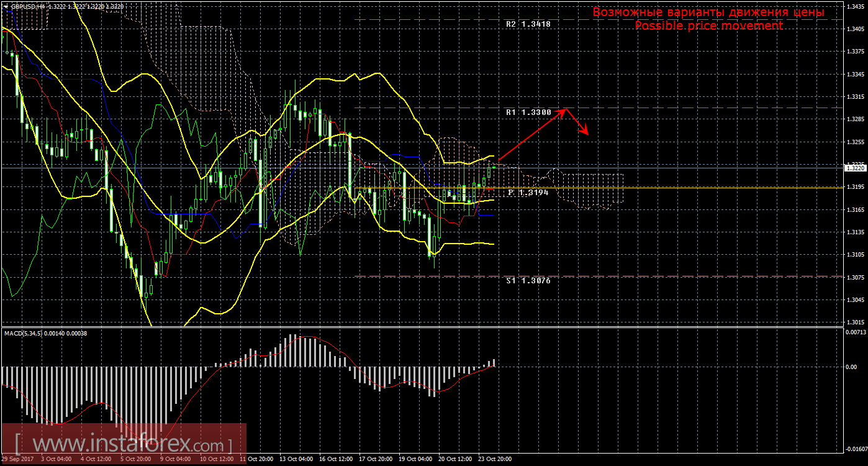Viewport: 868px width, 466px height.
Task: Click the 5 Oct 20:00 time axis label
Action: click(135, 460)
